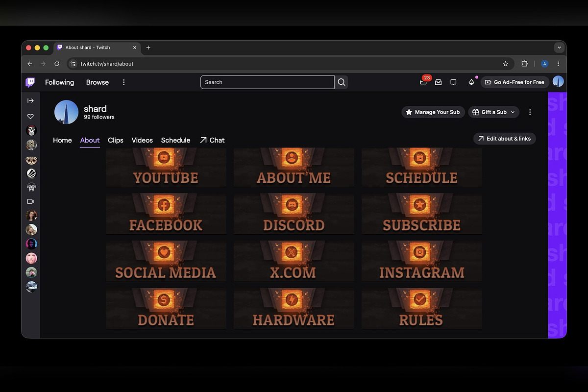Open the pink-faced channel avatar in sidebar

(31, 258)
